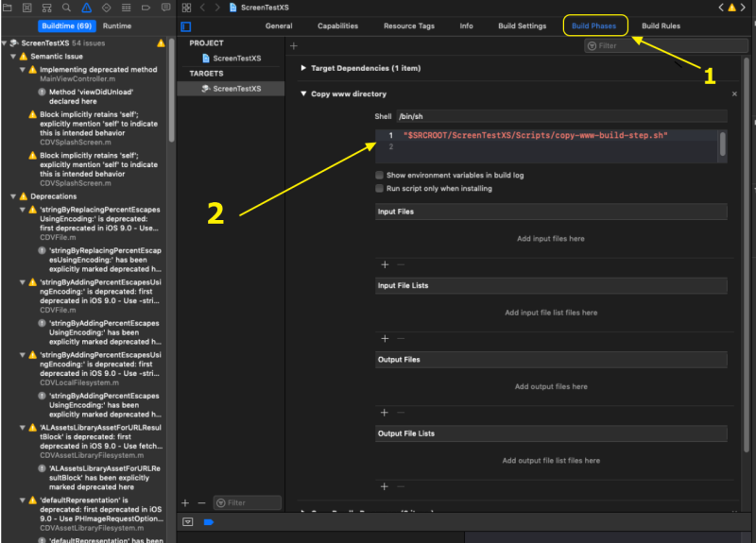Viewport: 756px width, 543px height.
Task: Open the Build Phases tab
Action: (594, 26)
